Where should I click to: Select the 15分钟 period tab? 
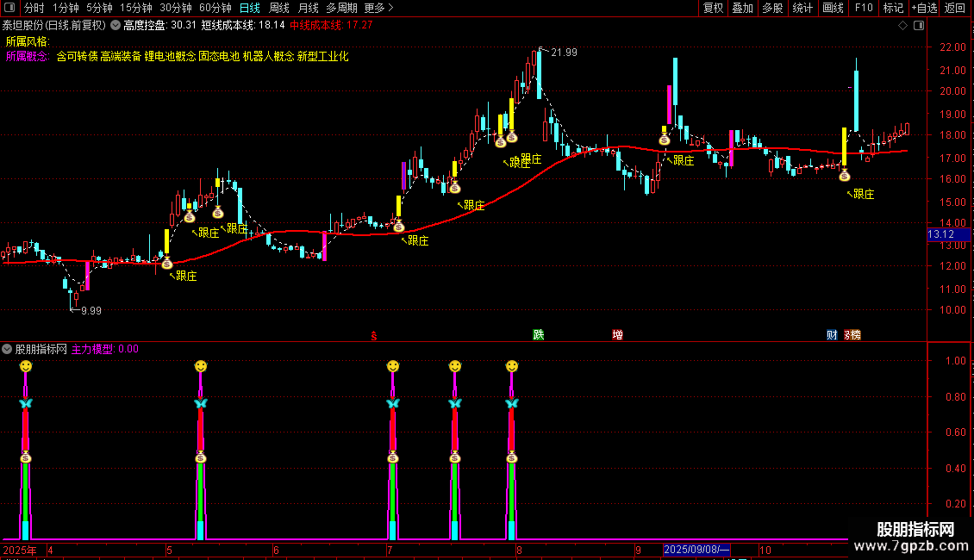pos(136,8)
